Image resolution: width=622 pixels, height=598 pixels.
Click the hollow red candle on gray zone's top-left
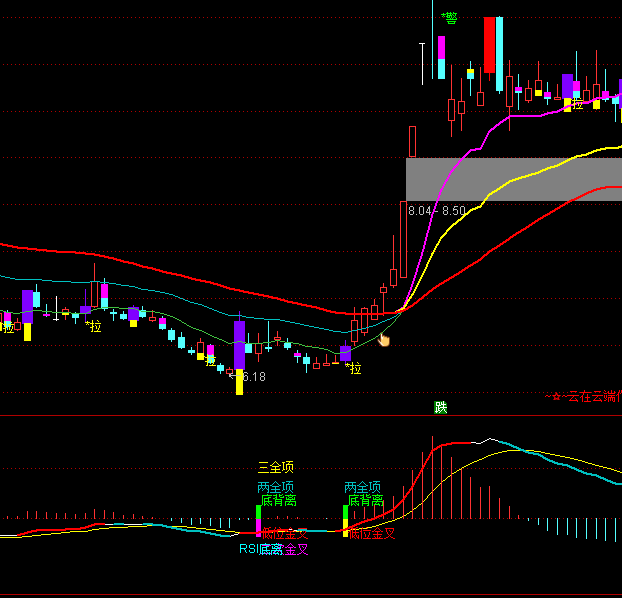[x=411, y=141]
